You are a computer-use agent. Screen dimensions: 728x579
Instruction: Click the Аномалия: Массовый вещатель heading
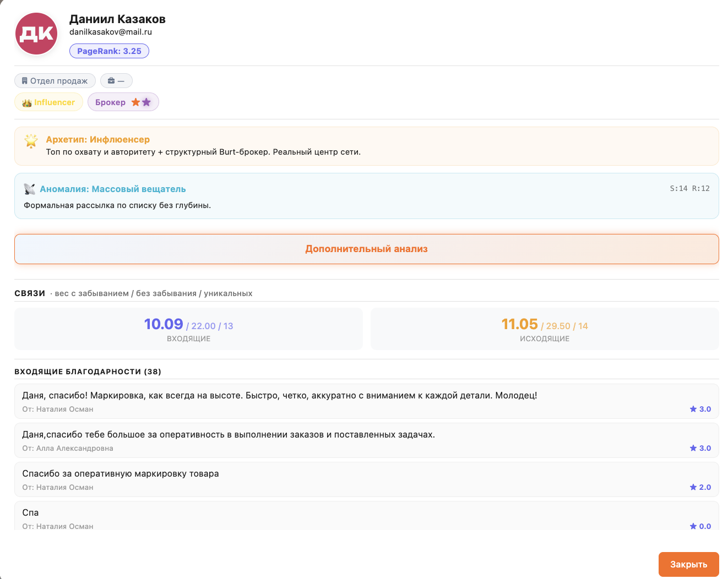(113, 189)
